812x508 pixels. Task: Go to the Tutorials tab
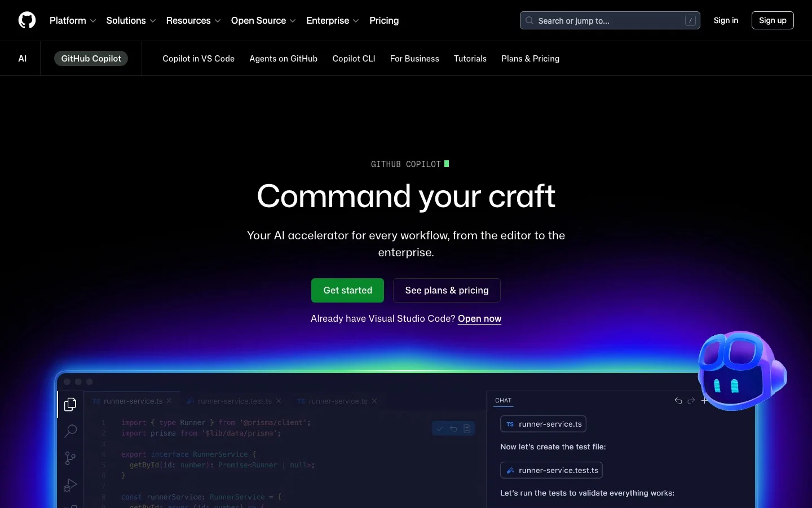(470, 58)
